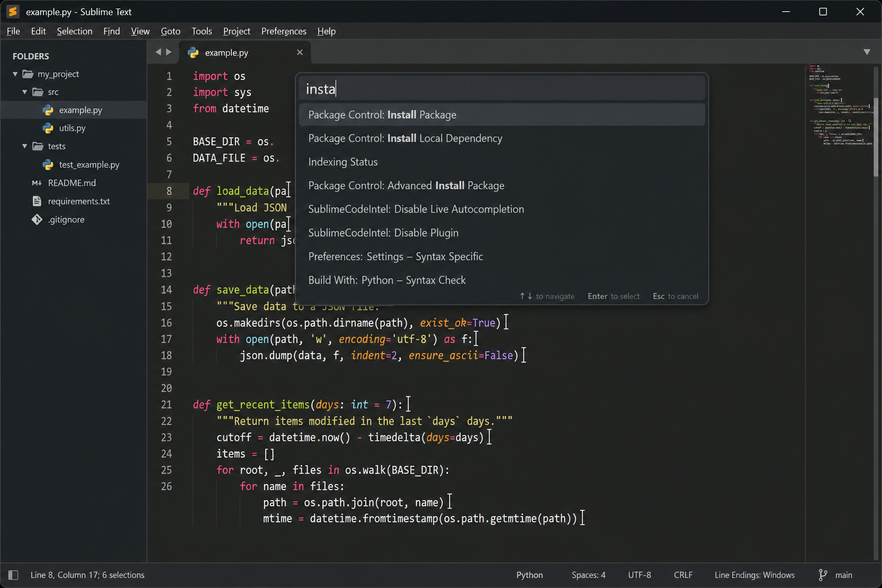882x588 pixels.
Task: Click the Markdown icon beside README.md
Action: 37,183
